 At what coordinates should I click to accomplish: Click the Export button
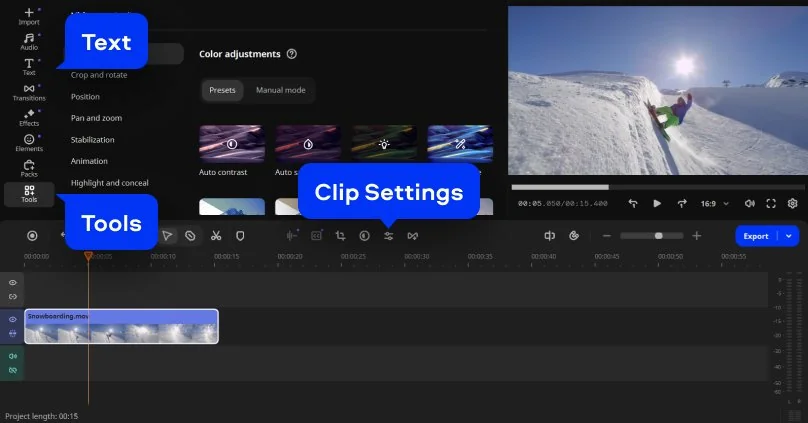click(x=756, y=236)
